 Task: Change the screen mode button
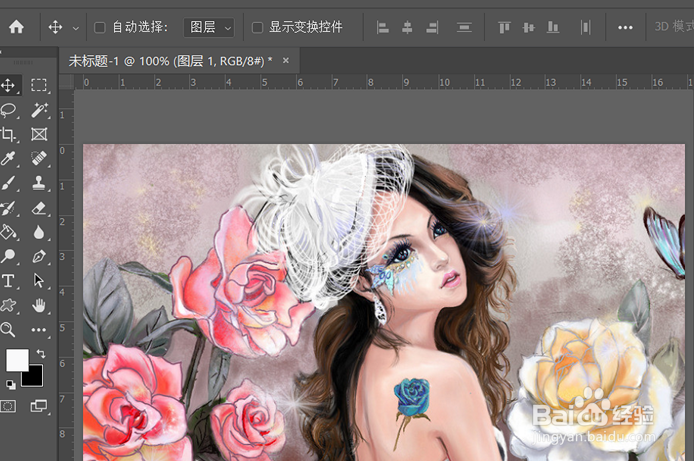tap(39, 406)
